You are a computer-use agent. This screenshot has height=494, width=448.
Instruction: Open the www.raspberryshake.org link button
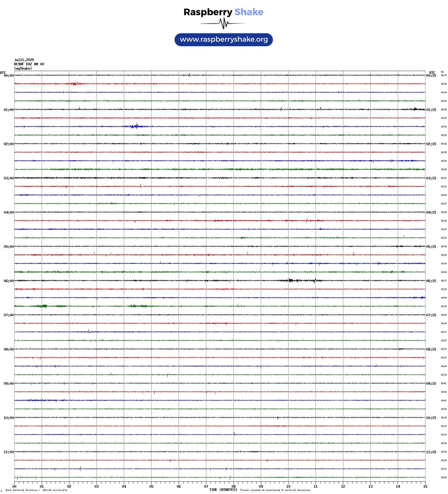pyautogui.click(x=224, y=40)
